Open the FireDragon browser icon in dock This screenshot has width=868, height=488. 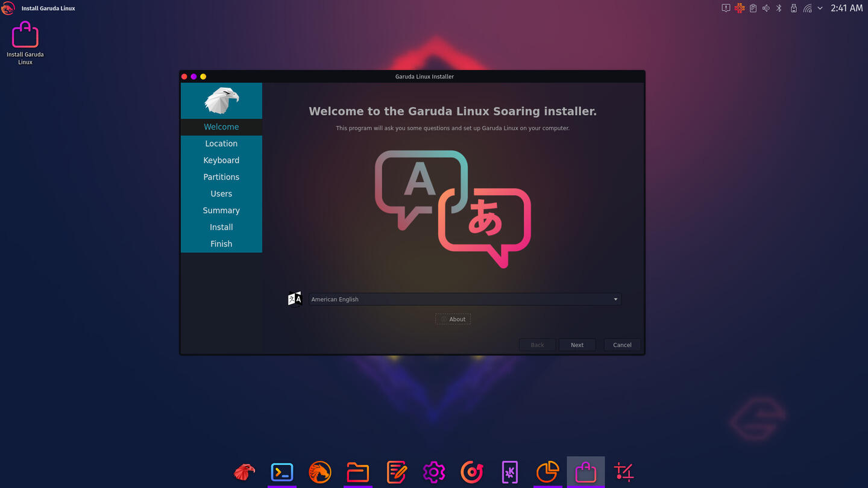pyautogui.click(x=320, y=472)
